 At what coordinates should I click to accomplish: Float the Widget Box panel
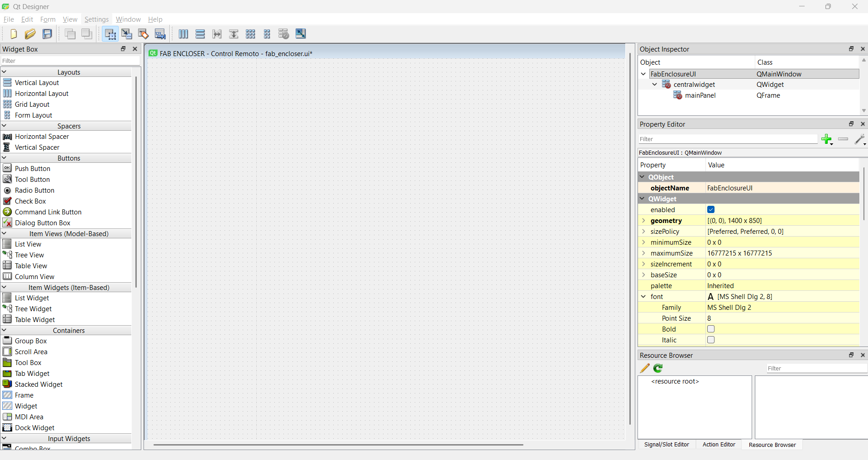[x=123, y=49]
